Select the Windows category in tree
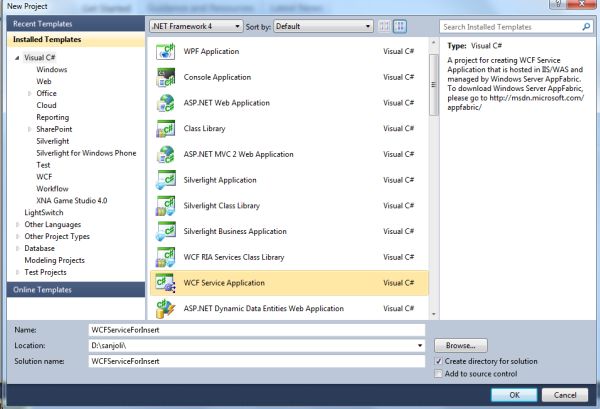600x409 pixels. tap(52, 70)
